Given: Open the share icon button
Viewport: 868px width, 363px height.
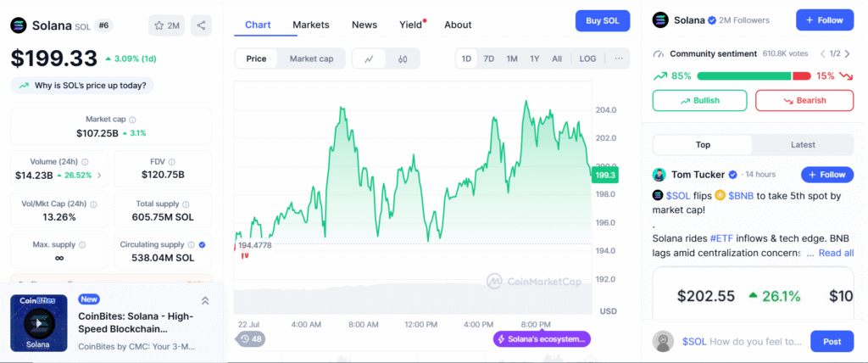Looking at the screenshot, I should [201, 25].
